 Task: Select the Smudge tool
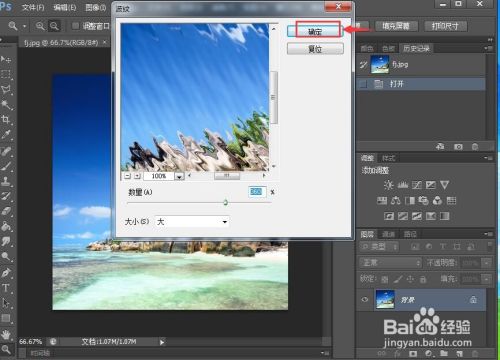(6, 241)
